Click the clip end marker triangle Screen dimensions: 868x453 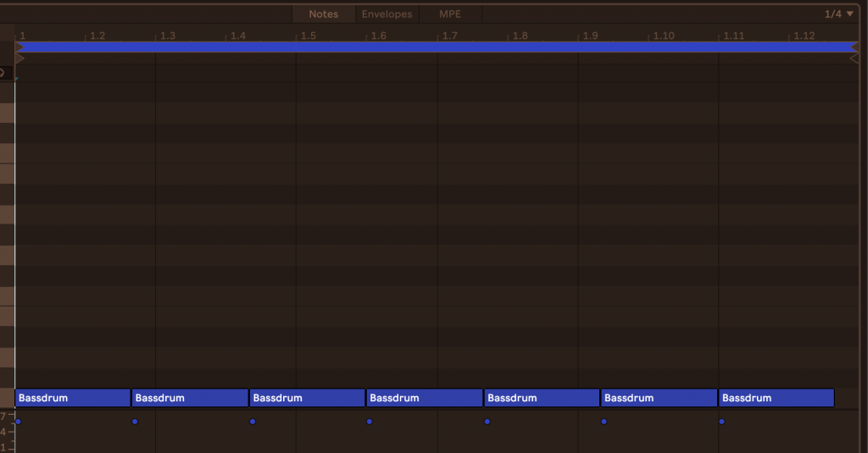(854, 59)
